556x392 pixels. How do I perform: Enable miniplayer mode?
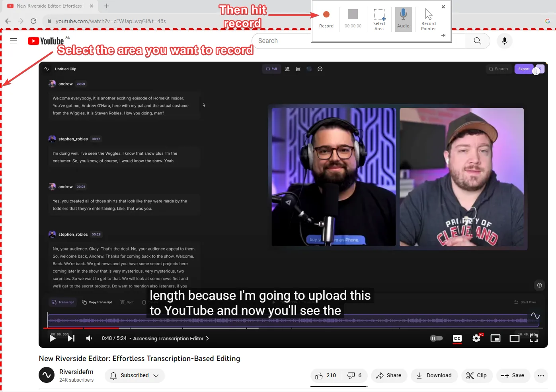pos(496,338)
